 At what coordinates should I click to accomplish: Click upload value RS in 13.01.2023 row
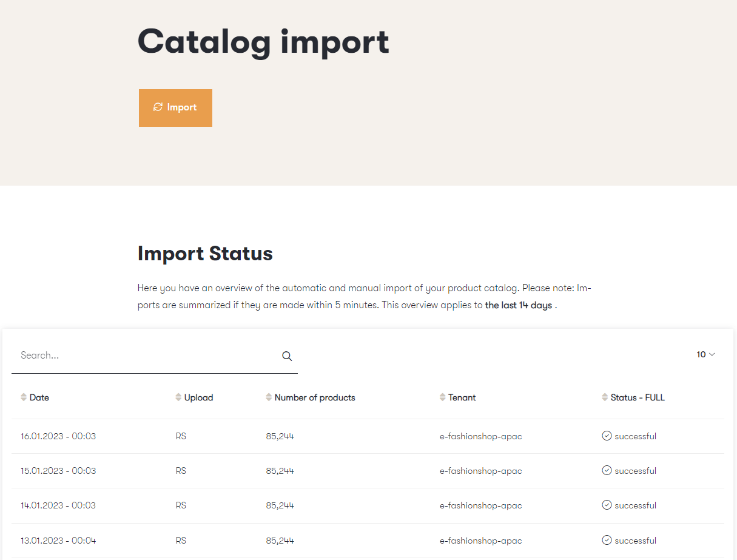tap(181, 541)
